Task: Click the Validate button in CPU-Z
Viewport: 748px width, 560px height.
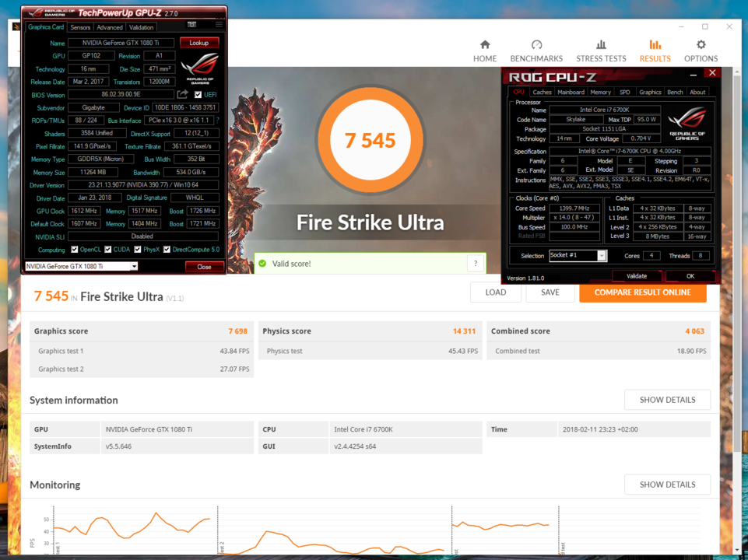Action: (x=637, y=276)
